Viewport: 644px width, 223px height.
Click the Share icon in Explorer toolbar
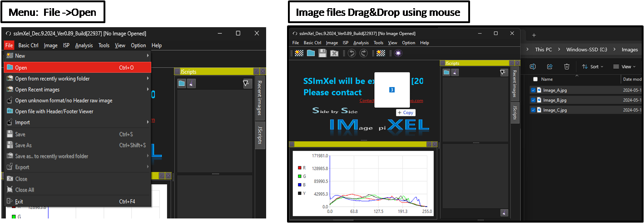[550, 67]
